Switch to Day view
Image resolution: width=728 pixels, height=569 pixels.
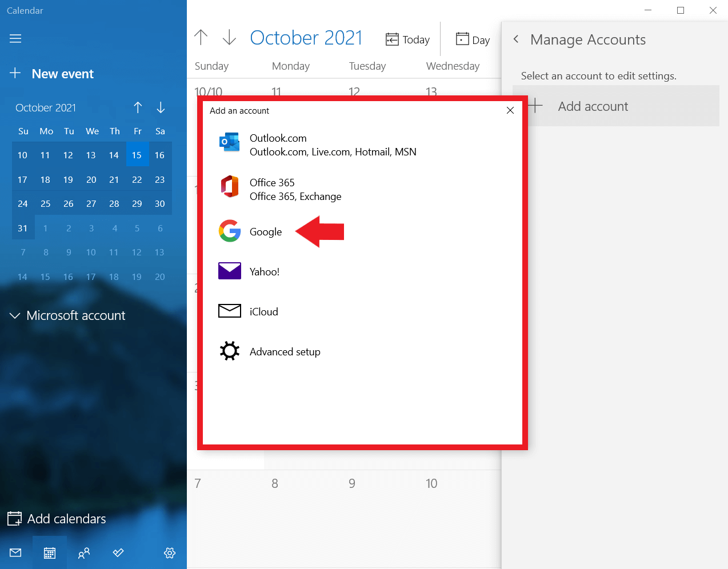[x=473, y=39]
